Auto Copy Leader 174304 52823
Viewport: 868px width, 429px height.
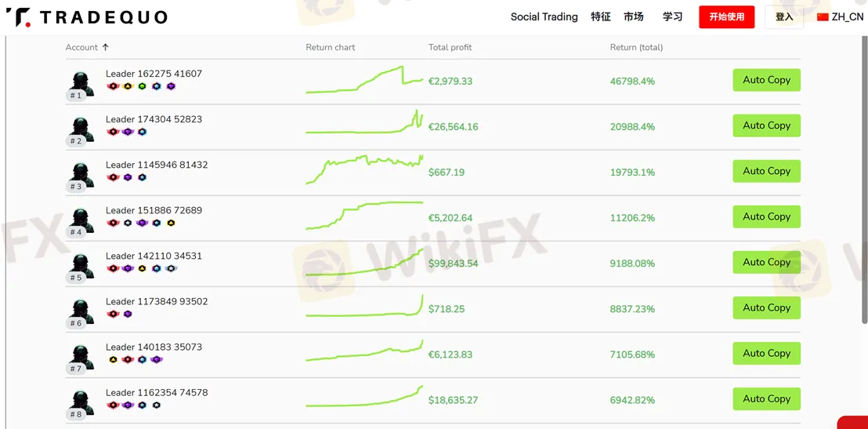tap(766, 125)
